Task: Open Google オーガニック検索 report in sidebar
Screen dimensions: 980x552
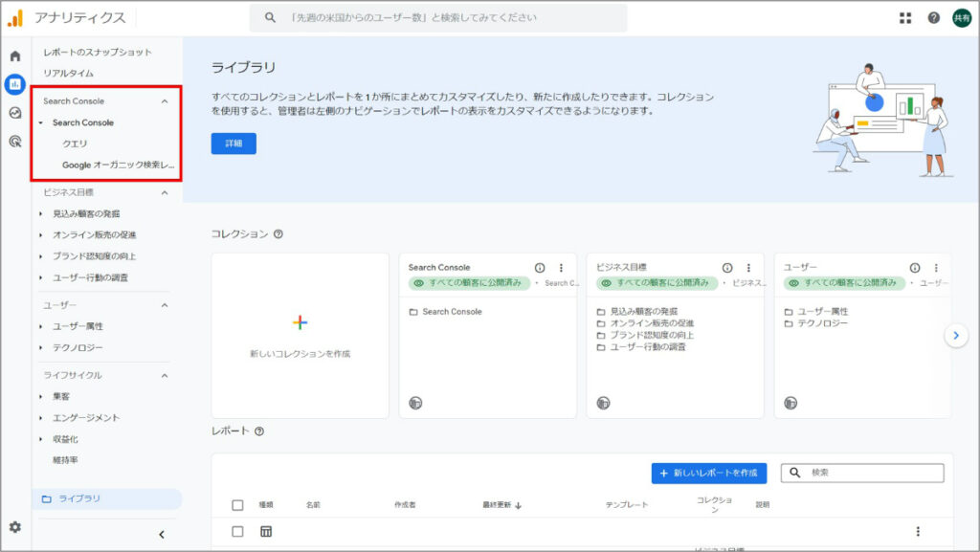Action: tap(118, 165)
